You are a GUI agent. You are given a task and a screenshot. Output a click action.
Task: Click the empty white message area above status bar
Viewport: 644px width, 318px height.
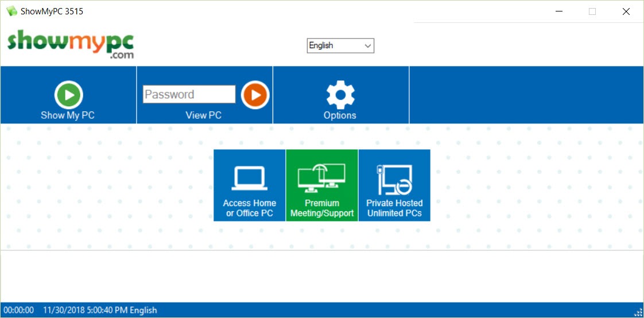coord(321,276)
